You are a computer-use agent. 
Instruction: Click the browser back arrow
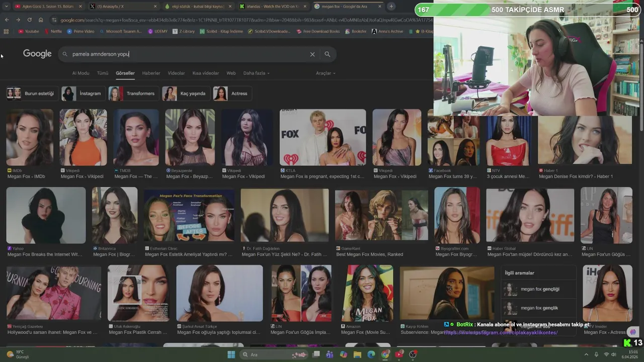[7, 20]
